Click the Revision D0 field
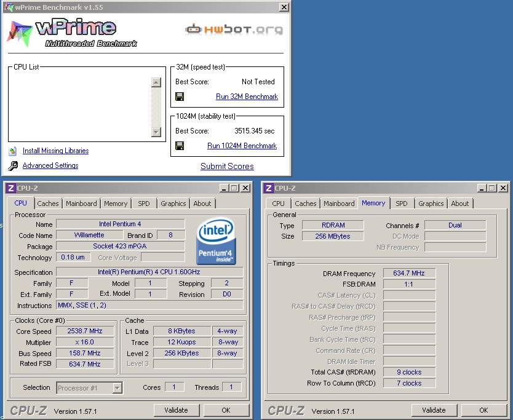The image size is (513, 420). click(227, 294)
